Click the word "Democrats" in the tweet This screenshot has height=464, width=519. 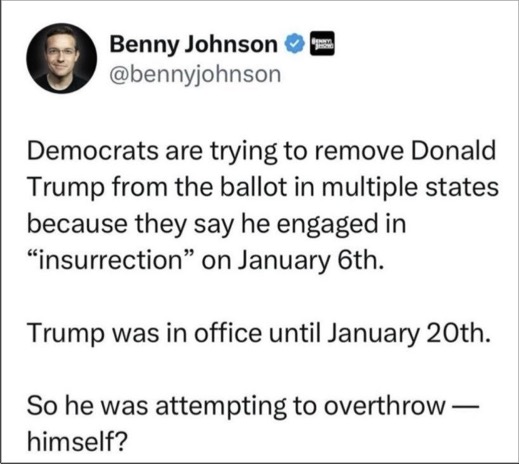click(x=93, y=151)
